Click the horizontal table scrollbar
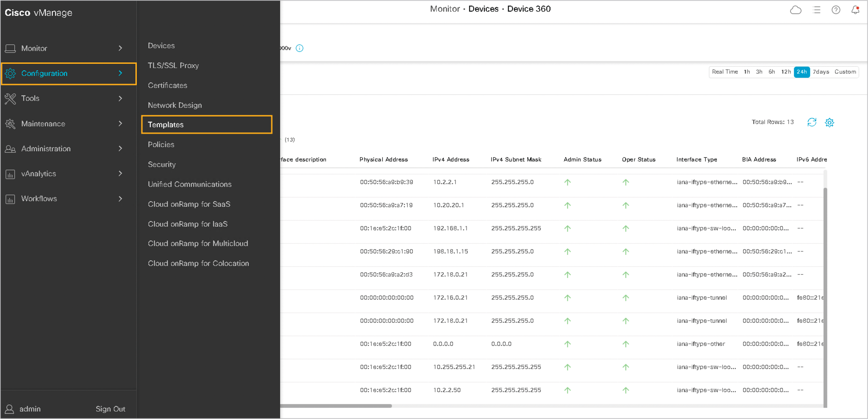The image size is (868, 419). pyautogui.click(x=336, y=406)
